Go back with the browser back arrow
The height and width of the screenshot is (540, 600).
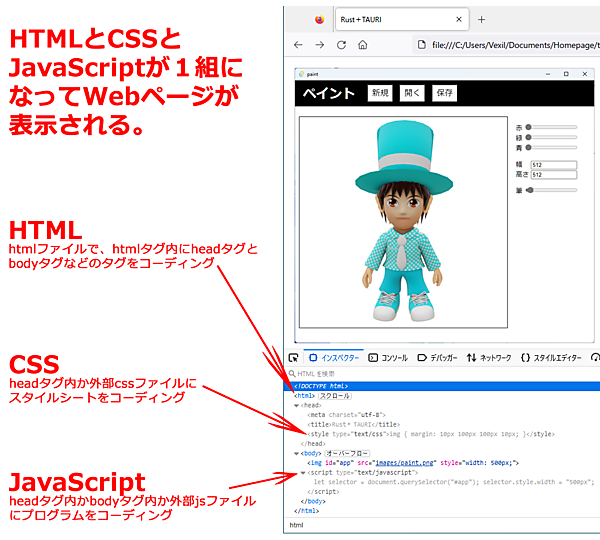tap(298, 45)
